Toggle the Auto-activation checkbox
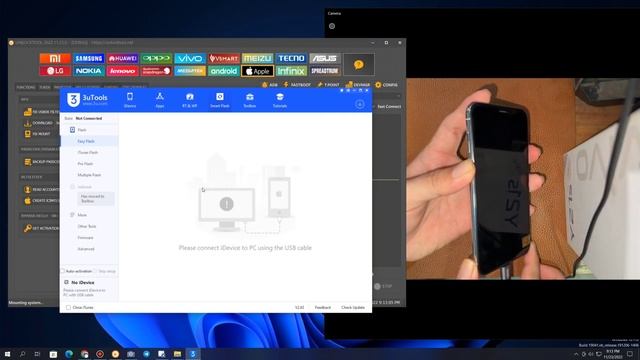Image resolution: width=640 pixels, height=360 pixels. [63, 271]
